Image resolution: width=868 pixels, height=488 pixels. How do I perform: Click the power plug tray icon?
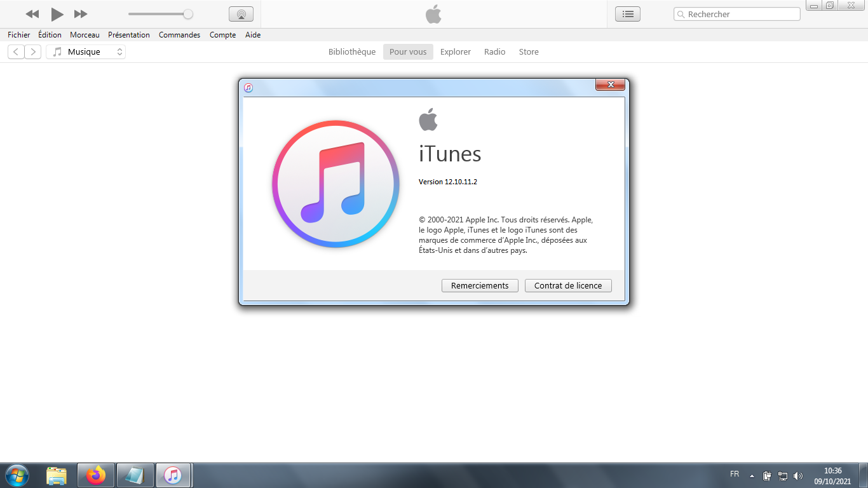767,475
